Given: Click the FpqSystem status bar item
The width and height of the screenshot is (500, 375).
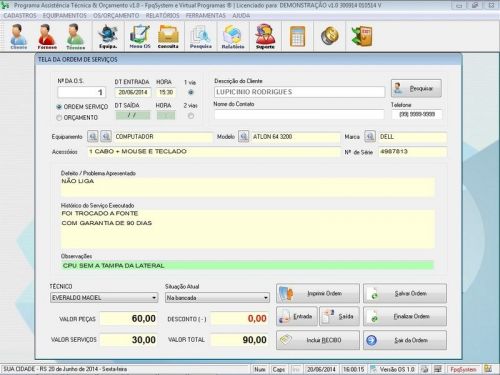Looking at the screenshot, I should (x=463, y=369).
